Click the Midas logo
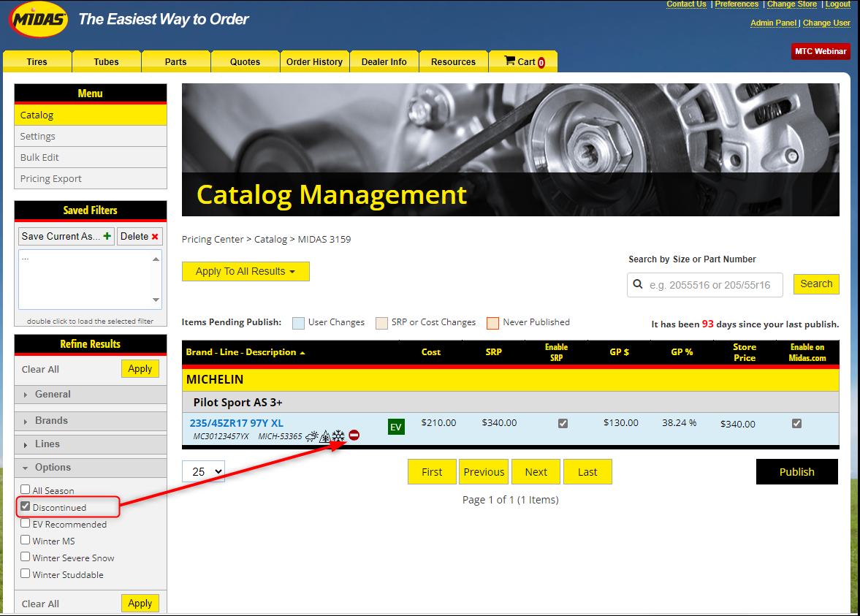This screenshot has height=616, width=860. point(39,20)
